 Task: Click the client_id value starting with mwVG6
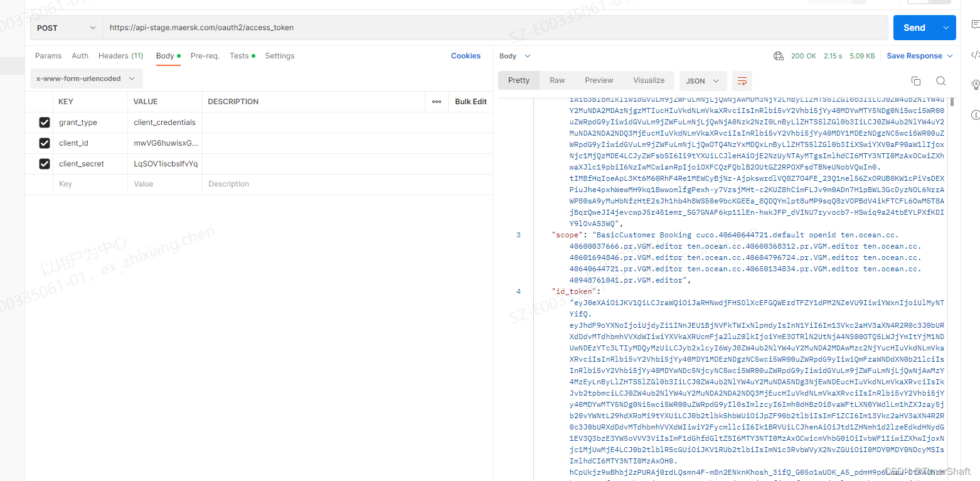(164, 143)
